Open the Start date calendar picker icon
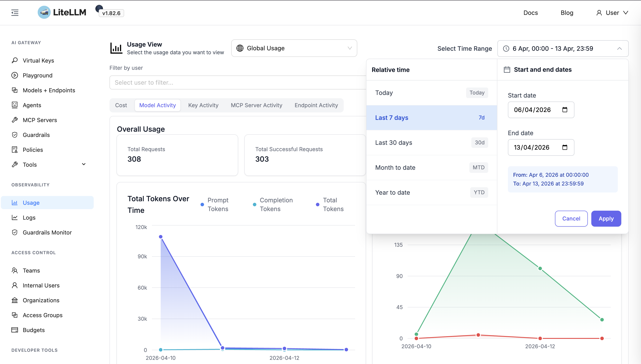This screenshot has height=364, width=641. pos(565,110)
